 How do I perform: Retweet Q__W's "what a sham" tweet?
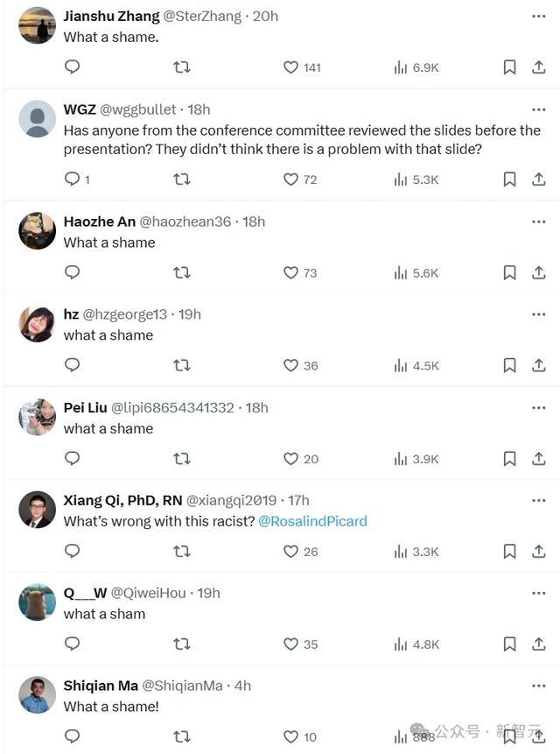181,644
